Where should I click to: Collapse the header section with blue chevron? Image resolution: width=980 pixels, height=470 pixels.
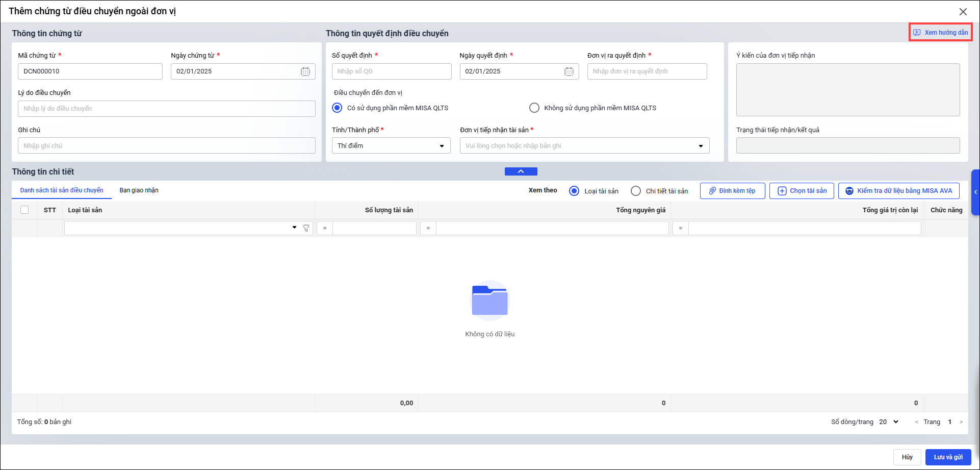click(x=521, y=171)
